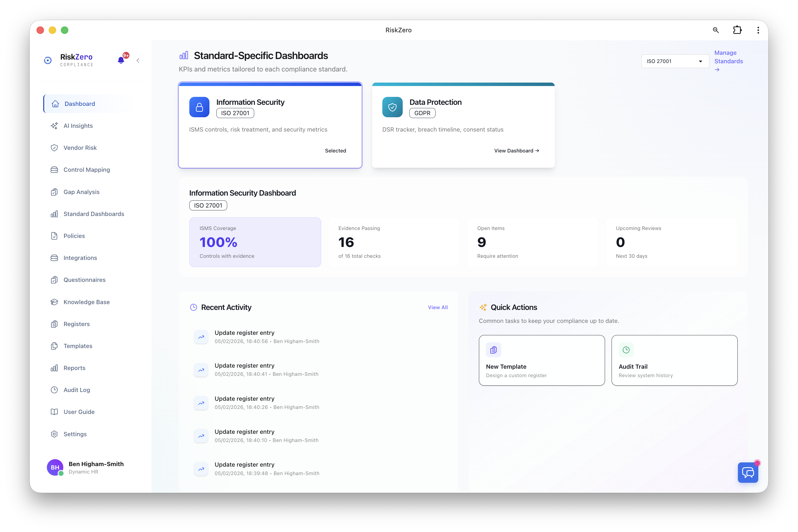This screenshot has height=532, width=798.
Task: Go to the Knowledge Base section
Action: (86, 302)
